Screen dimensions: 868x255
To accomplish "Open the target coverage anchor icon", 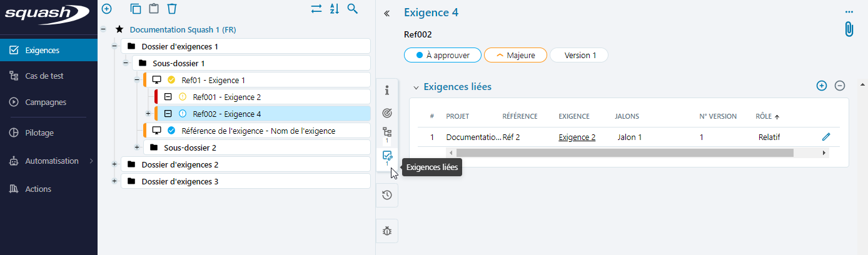I will (387, 113).
